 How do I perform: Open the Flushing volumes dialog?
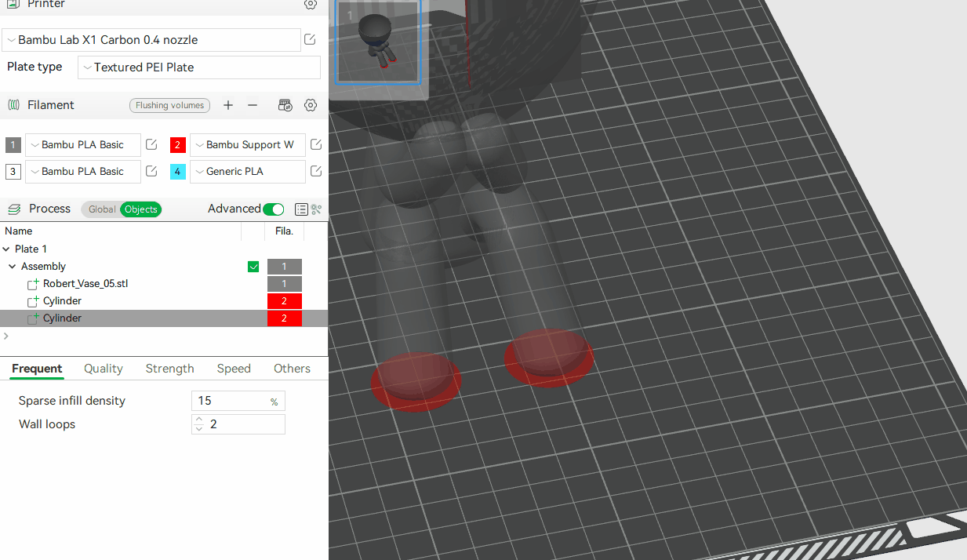coord(169,104)
